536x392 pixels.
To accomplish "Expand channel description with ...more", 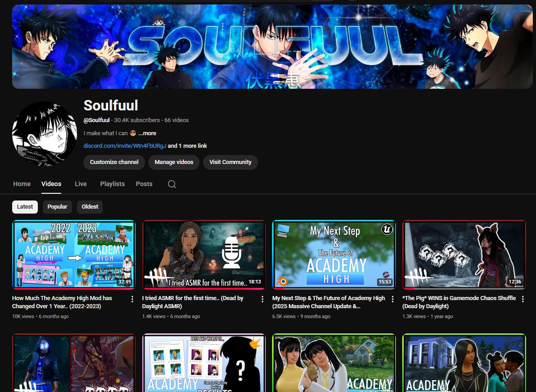I will pyautogui.click(x=147, y=133).
